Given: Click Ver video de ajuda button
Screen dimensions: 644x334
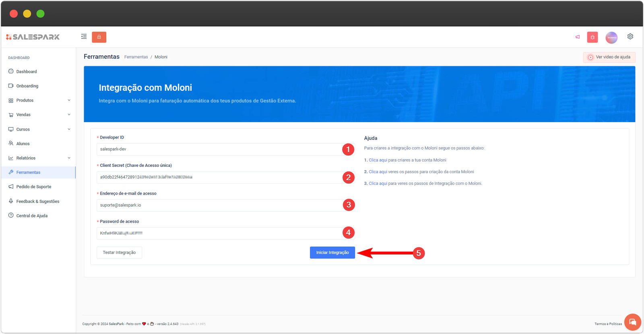Looking at the screenshot, I should [x=609, y=57].
